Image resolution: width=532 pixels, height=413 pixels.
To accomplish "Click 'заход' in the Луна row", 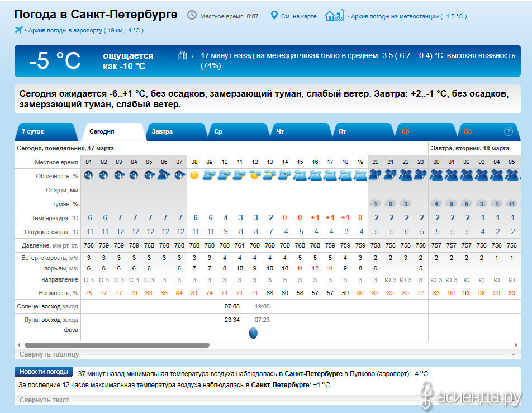I will 70,320.
